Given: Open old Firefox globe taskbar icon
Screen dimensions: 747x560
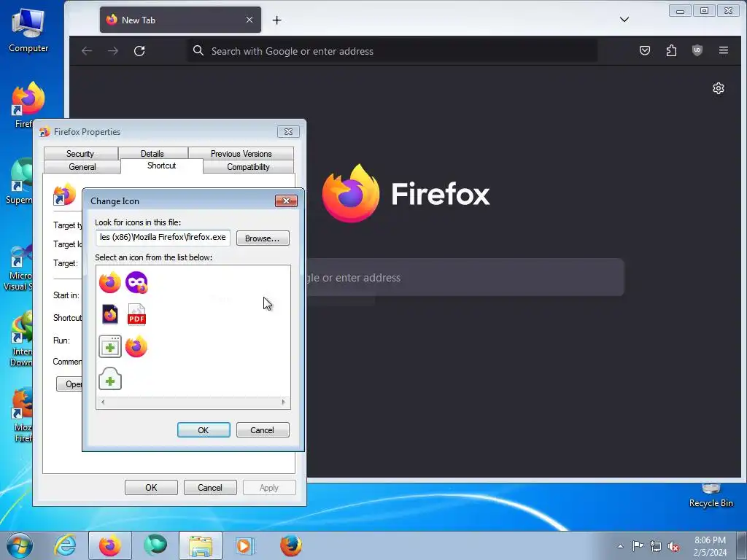Looking at the screenshot, I should pos(290,545).
